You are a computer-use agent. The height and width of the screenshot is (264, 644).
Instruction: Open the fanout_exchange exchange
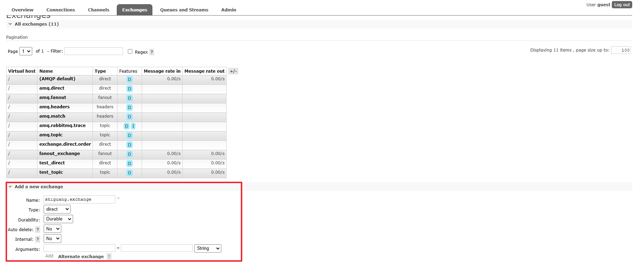tap(60, 154)
